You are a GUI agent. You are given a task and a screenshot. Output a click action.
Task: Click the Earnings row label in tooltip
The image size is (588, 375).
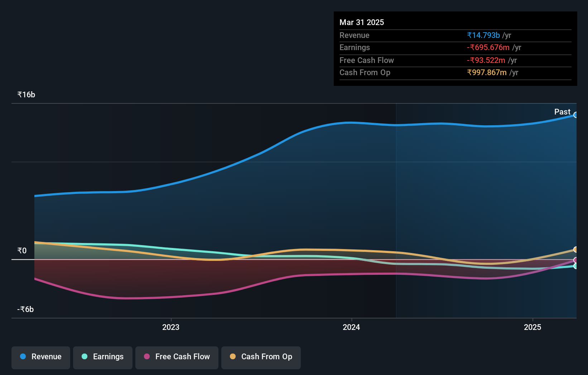point(355,47)
